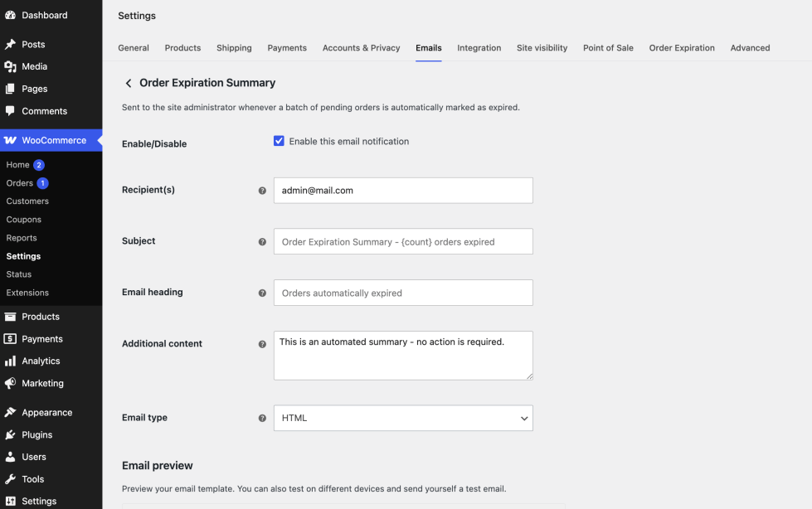Open the Site visibility tab
Viewport: 812px width, 509px height.
pos(542,47)
